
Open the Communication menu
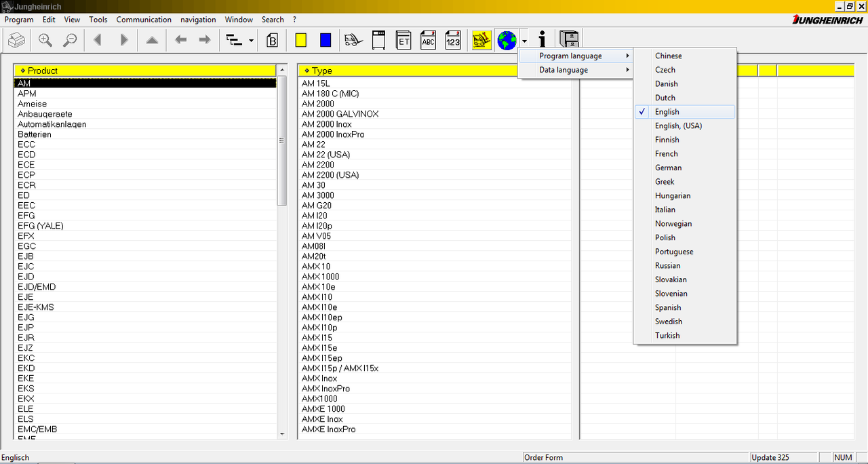[x=144, y=20]
